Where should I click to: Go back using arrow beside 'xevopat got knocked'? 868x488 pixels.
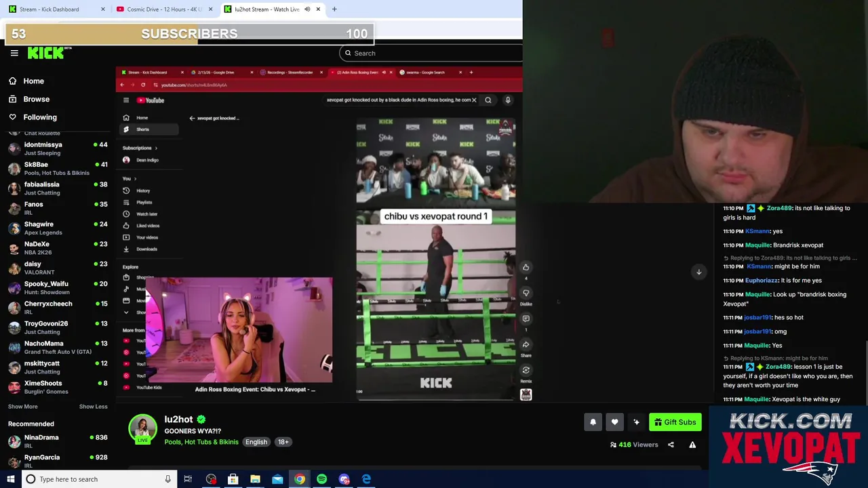pyautogui.click(x=192, y=118)
